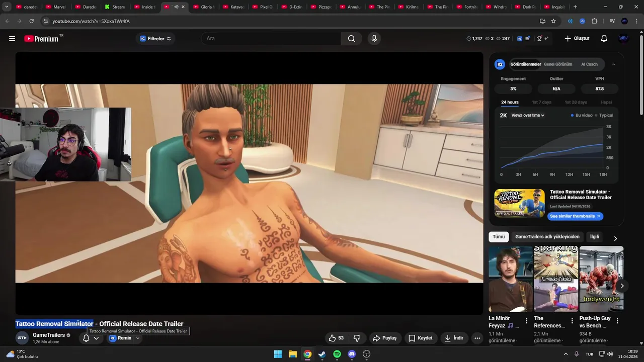The image size is (644, 362).
Task: Open a new browser tab
Action: tap(575, 7)
